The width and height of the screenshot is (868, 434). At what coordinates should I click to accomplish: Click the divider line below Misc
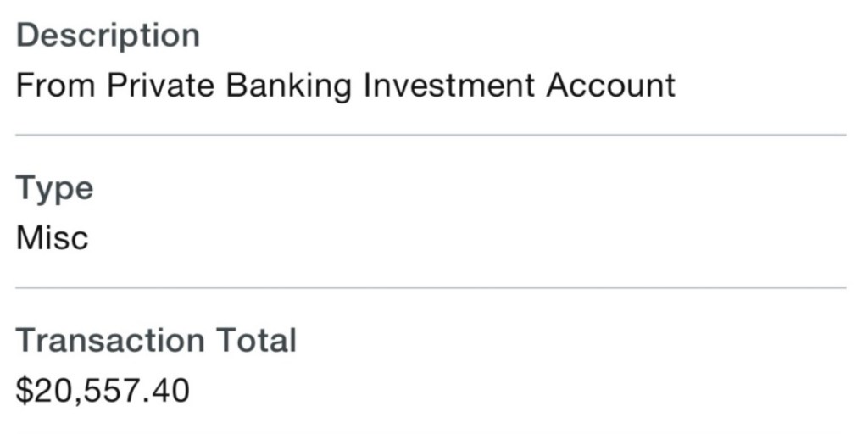[x=431, y=287]
